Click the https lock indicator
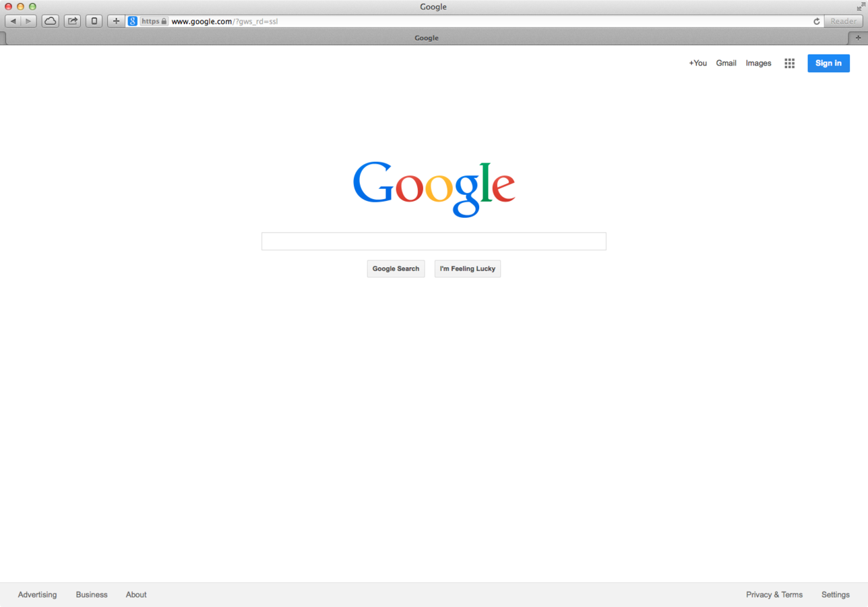 pyautogui.click(x=154, y=21)
